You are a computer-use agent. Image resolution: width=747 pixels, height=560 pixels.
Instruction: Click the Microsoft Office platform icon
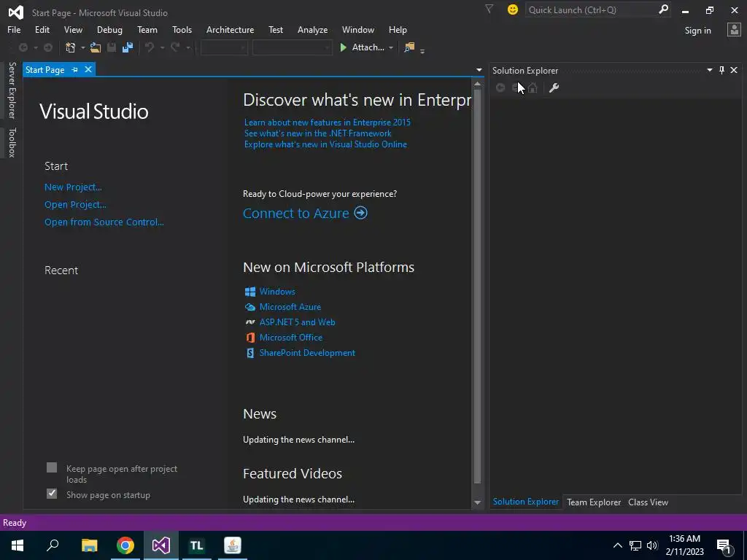tap(250, 337)
